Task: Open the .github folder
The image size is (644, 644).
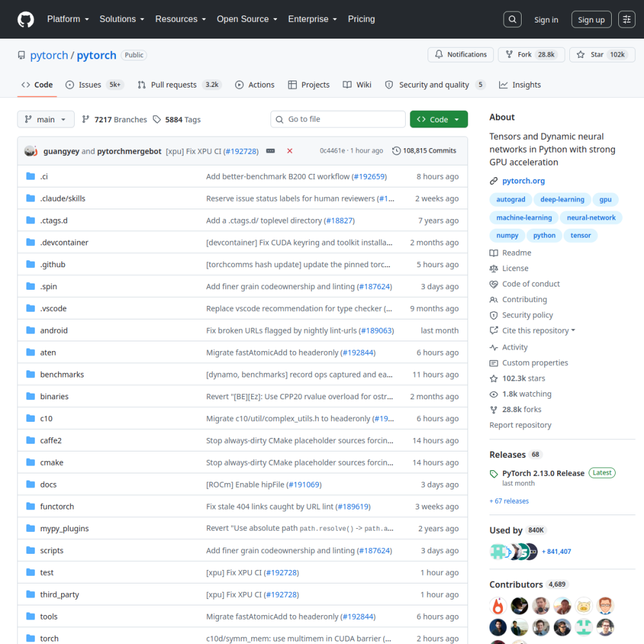Action: click(x=53, y=265)
